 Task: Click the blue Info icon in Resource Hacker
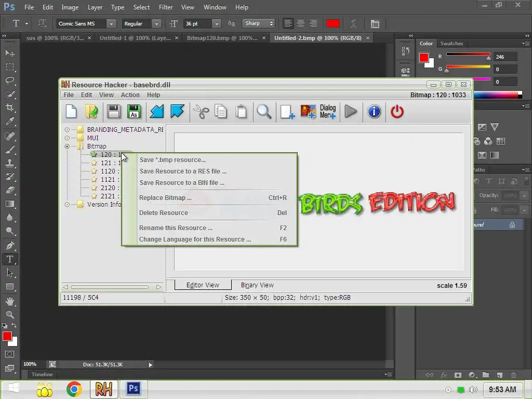pyautogui.click(x=374, y=112)
